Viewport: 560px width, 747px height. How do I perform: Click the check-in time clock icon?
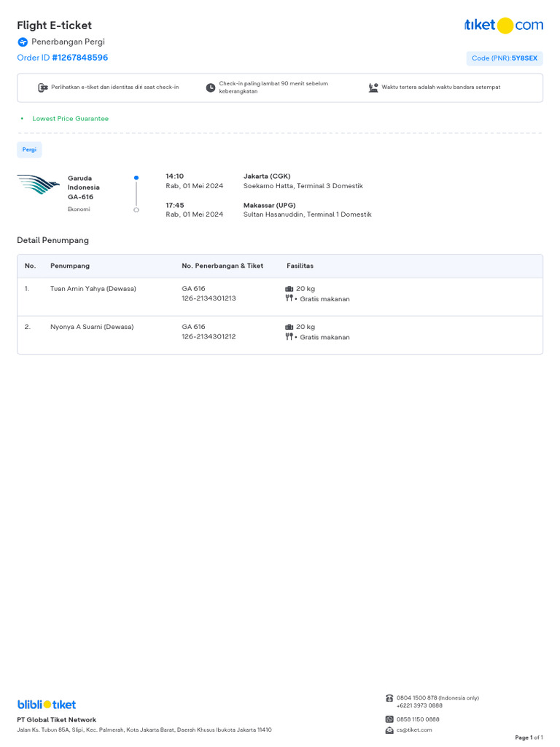pos(211,88)
